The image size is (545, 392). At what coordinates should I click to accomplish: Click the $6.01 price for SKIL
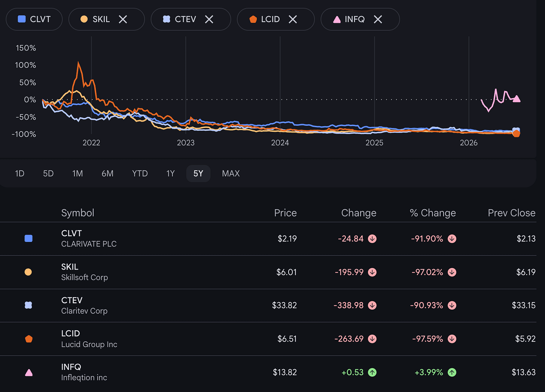pyautogui.click(x=286, y=272)
